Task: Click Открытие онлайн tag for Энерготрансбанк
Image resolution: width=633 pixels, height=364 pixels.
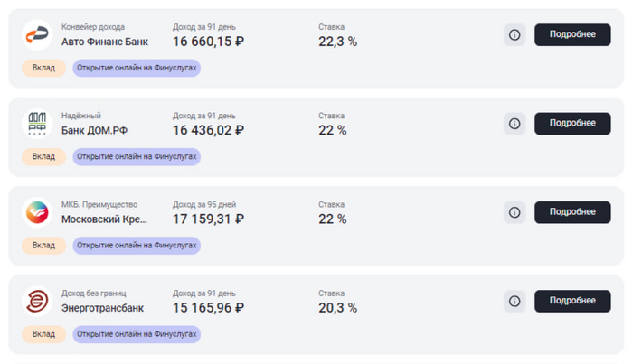Action: click(137, 334)
